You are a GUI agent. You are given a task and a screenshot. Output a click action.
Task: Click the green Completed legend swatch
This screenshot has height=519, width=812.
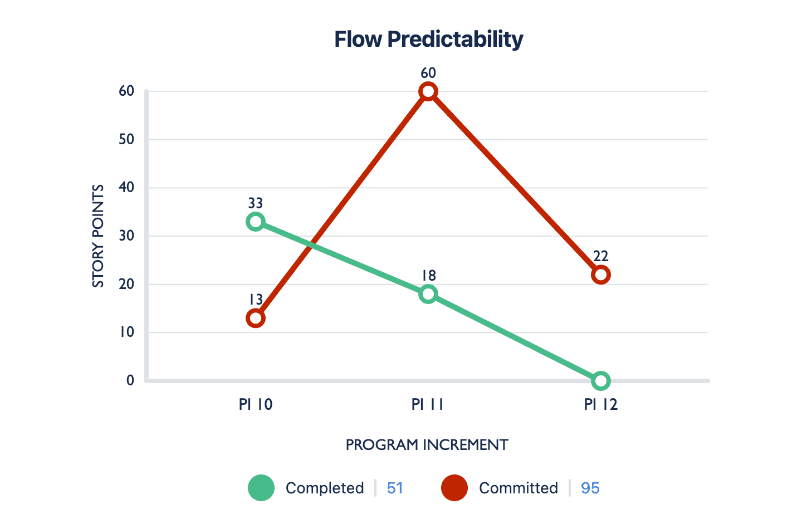pyautogui.click(x=261, y=488)
